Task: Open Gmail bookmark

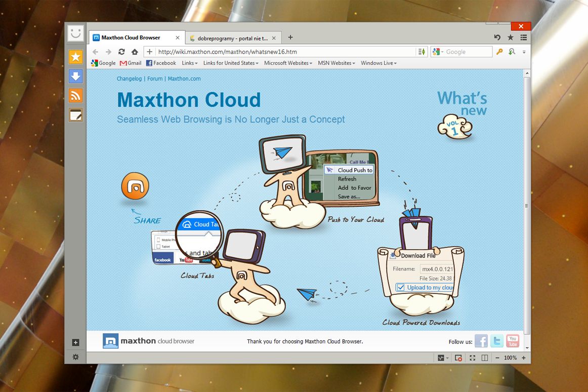Action: (x=131, y=63)
